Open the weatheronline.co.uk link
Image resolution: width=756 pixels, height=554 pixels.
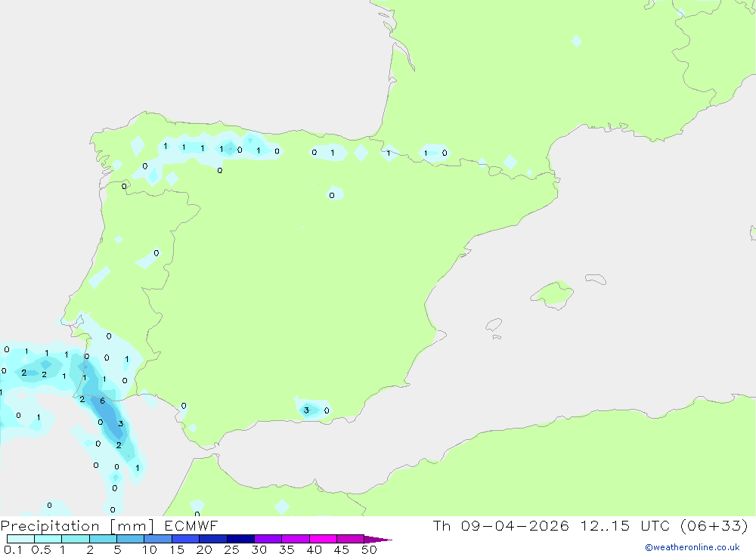692,547
